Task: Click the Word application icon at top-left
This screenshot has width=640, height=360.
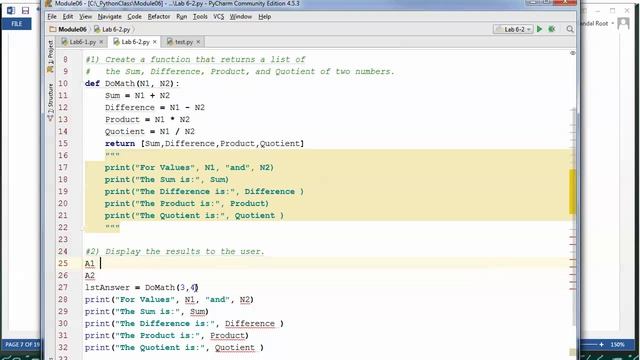Action: click(11, 11)
